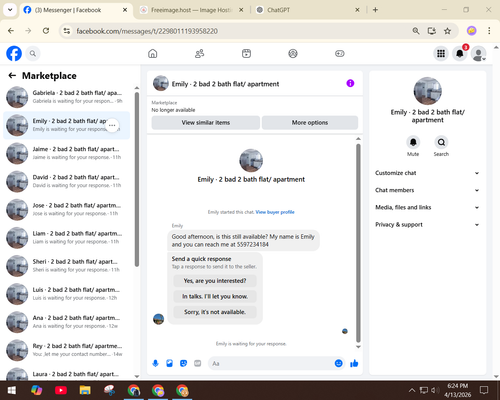Image resolution: width=500 pixels, height=400 pixels.
Task: Open Chrome tab search dropdown arrow
Action: pyautogui.click(x=10, y=10)
